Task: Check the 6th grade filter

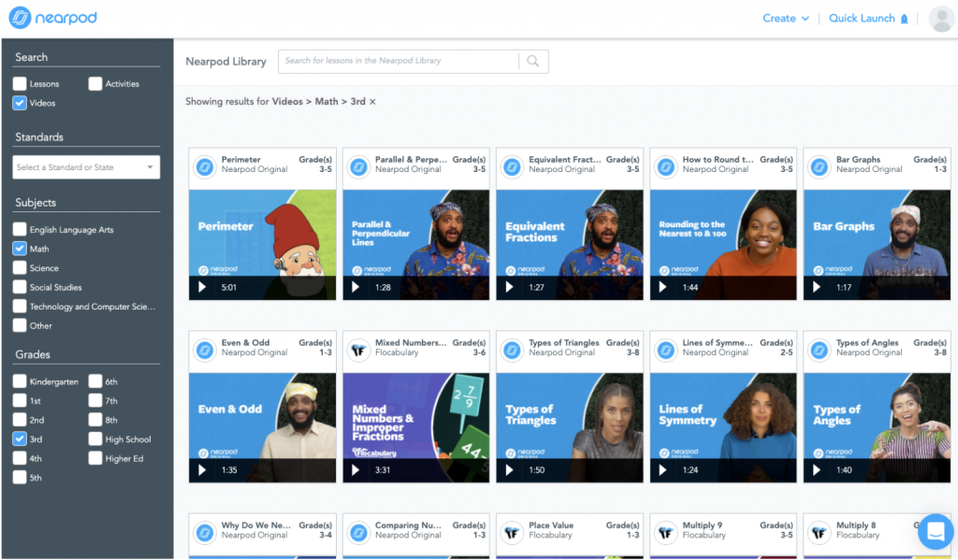Action: pos(95,381)
